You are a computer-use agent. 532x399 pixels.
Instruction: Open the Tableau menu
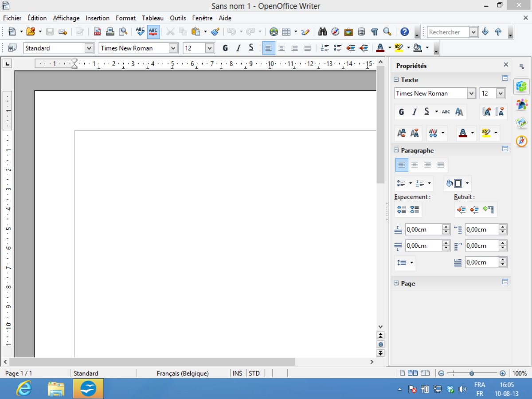[153, 18]
